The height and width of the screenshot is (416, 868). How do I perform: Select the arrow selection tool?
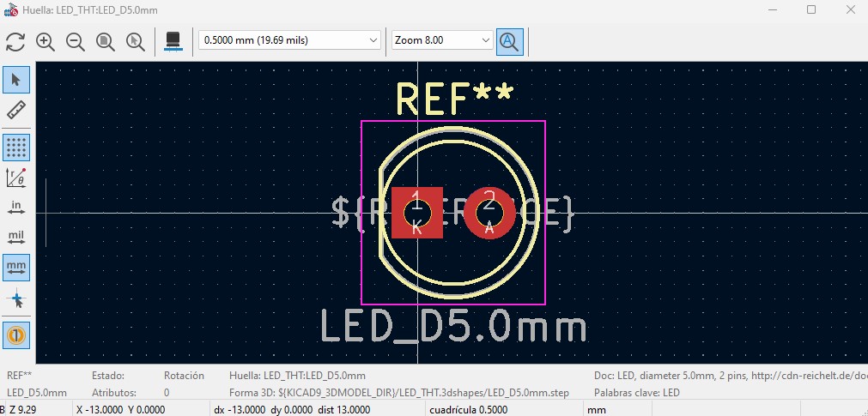pyautogui.click(x=16, y=81)
